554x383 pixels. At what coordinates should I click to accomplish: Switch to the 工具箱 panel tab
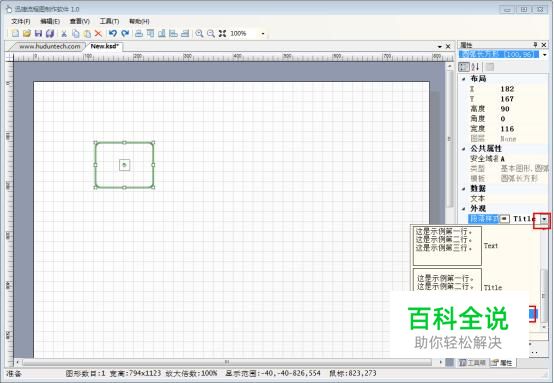pyautogui.click(x=471, y=363)
